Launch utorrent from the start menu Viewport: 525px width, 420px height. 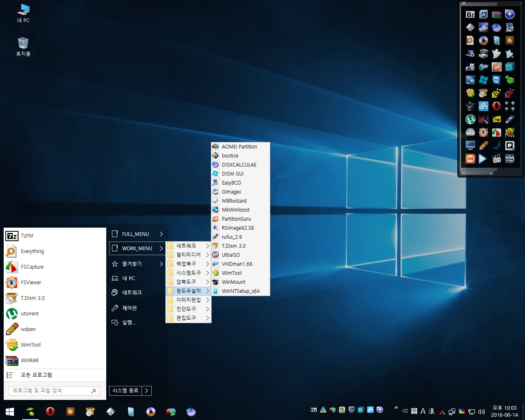pos(54,314)
